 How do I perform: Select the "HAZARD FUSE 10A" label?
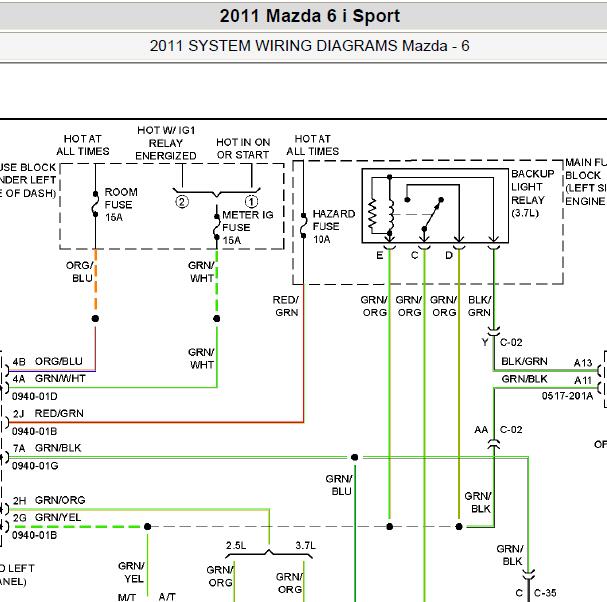click(x=334, y=227)
